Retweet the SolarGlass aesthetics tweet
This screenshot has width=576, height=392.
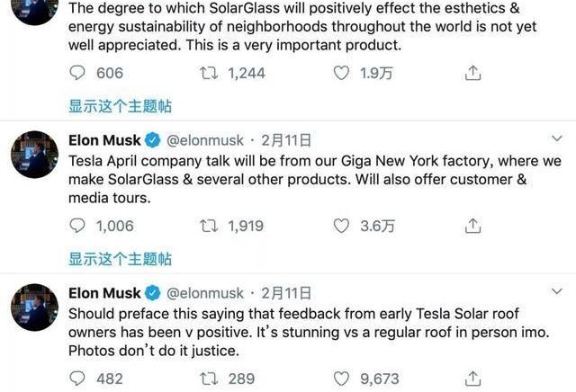click(x=210, y=73)
